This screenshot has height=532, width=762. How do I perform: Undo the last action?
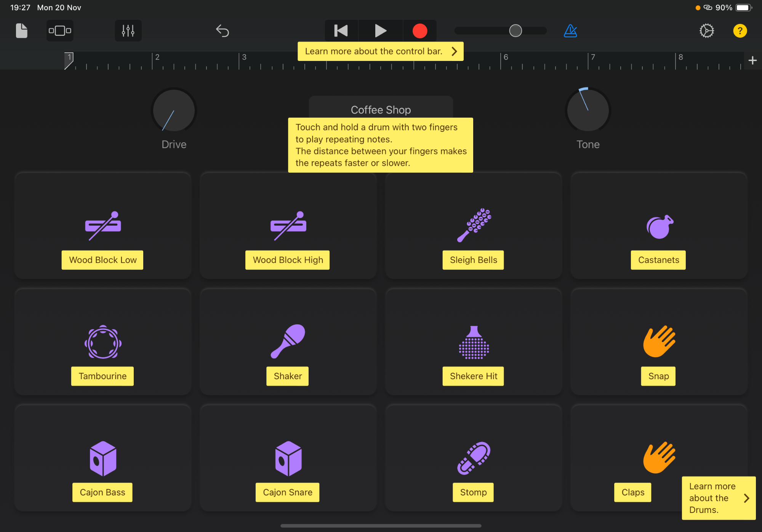[223, 30]
